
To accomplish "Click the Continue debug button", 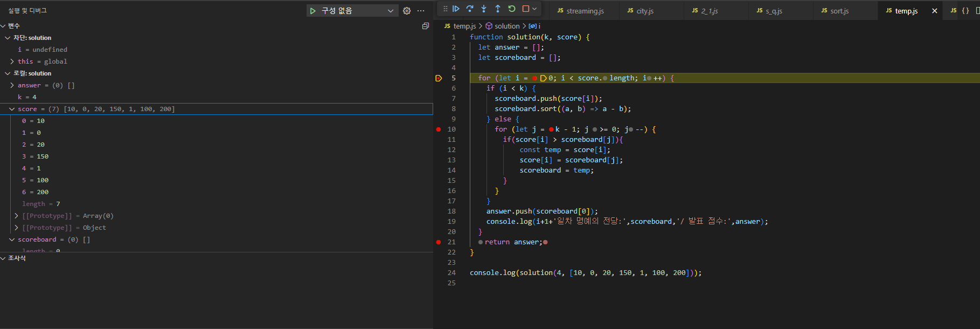I will point(456,9).
